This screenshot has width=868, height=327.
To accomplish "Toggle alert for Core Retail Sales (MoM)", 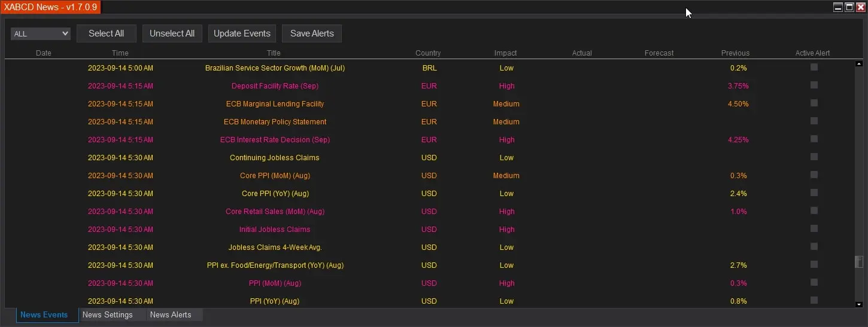I will (814, 210).
